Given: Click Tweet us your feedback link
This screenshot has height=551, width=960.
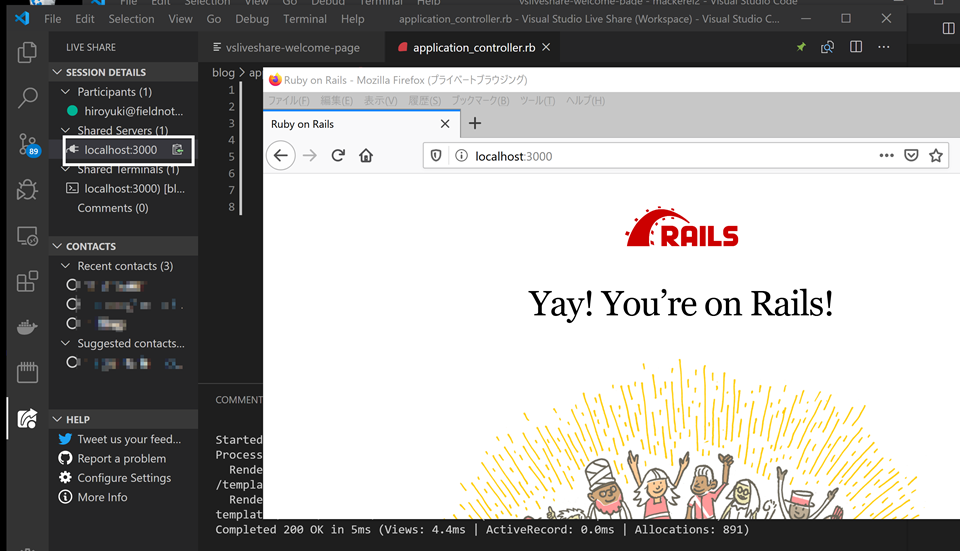Looking at the screenshot, I should tap(129, 439).
